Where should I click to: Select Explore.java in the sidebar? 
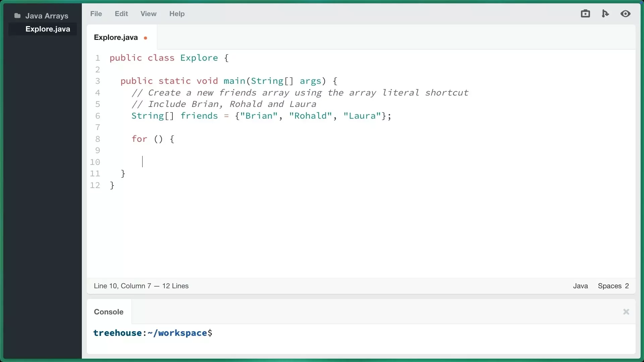(48, 29)
